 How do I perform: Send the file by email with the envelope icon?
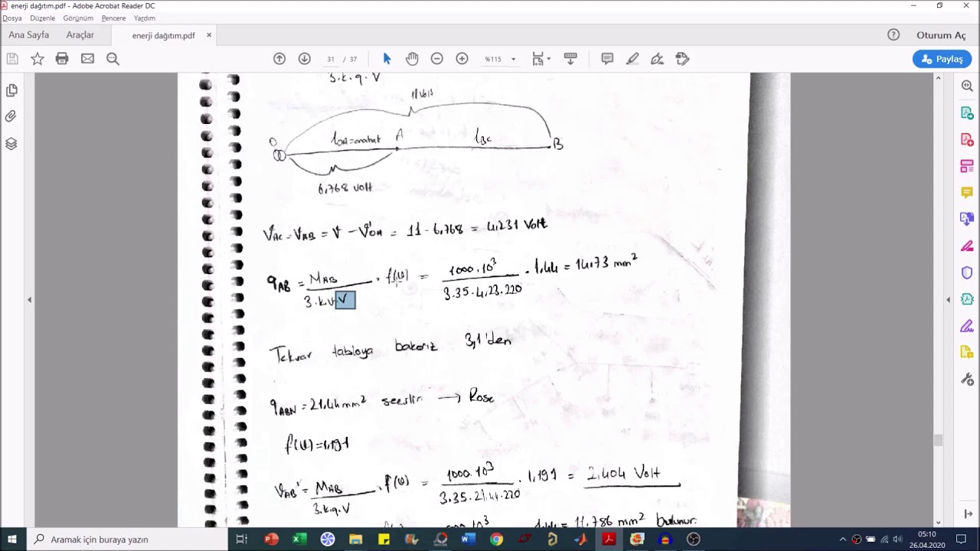pos(87,59)
